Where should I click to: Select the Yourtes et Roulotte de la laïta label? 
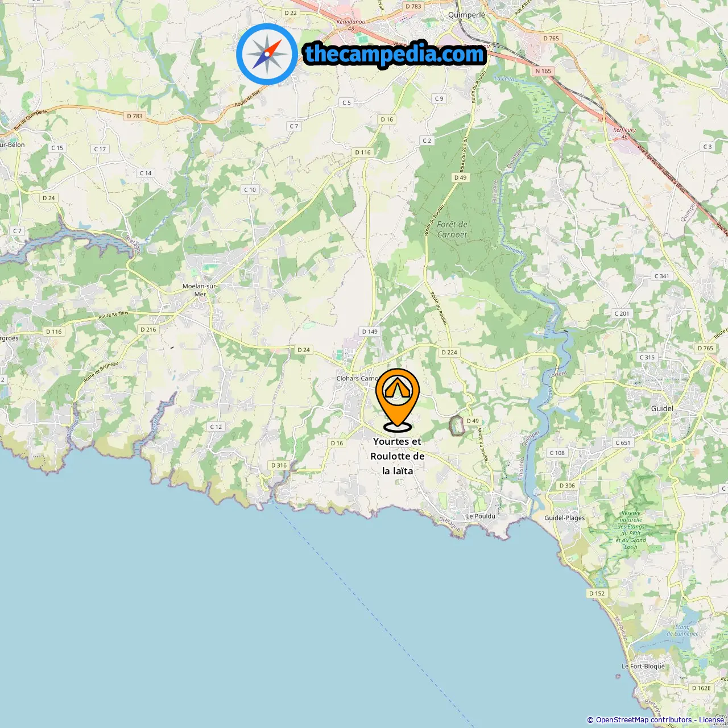click(398, 456)
